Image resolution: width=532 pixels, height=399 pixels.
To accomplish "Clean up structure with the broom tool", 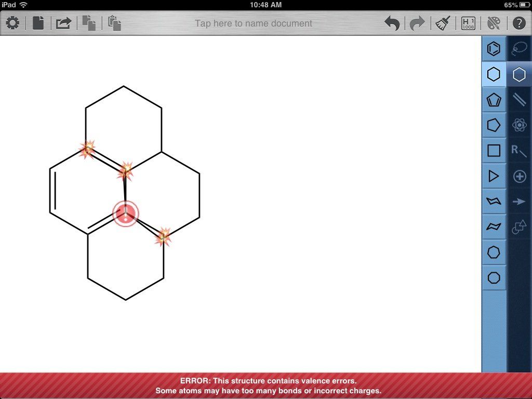I will point(442,23).
